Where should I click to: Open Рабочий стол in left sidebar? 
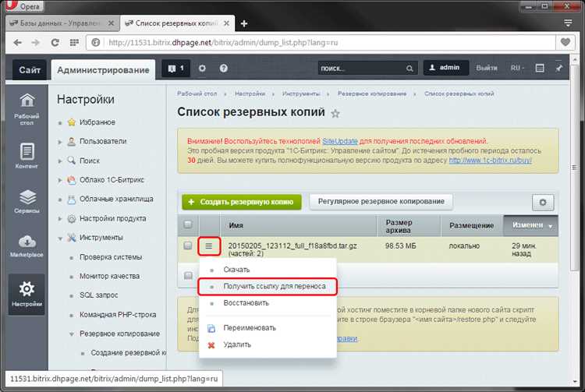(27, 109)
